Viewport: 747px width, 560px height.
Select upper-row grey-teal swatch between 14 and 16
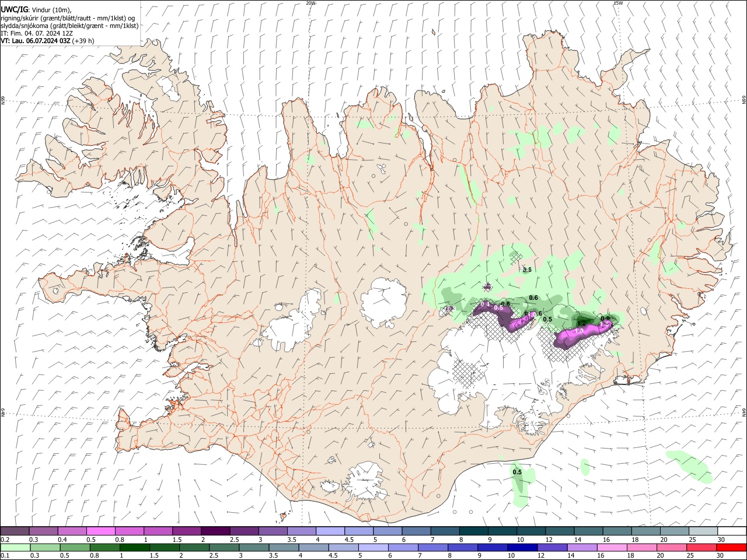pos(588,531)
